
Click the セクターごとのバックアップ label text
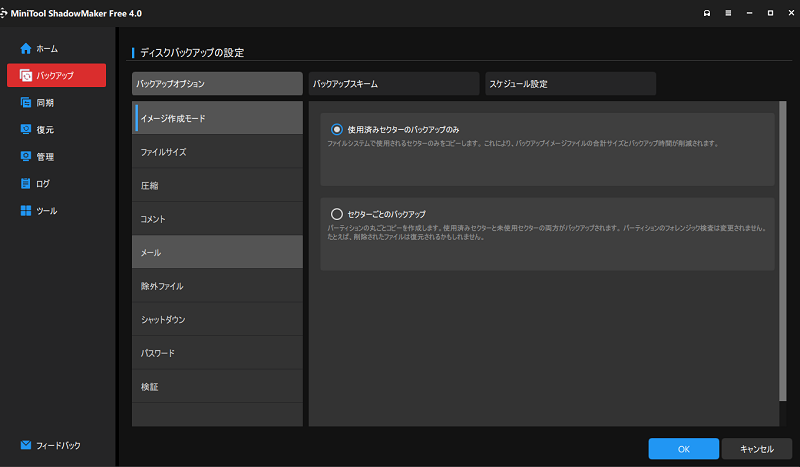point(386,214)
